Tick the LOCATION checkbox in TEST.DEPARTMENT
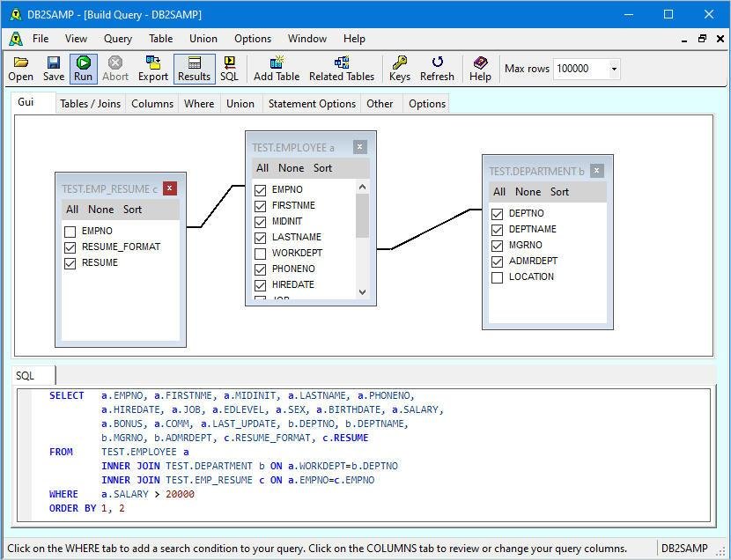731x560 pixels. (x=498, y=277)
